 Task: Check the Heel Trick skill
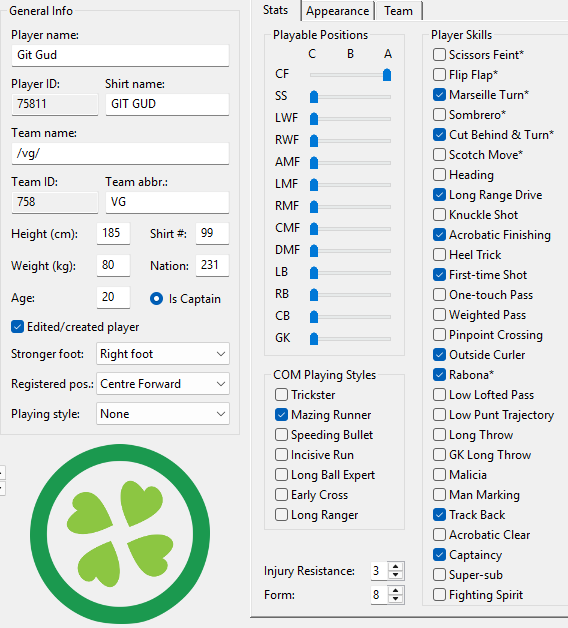pos(439,255)
